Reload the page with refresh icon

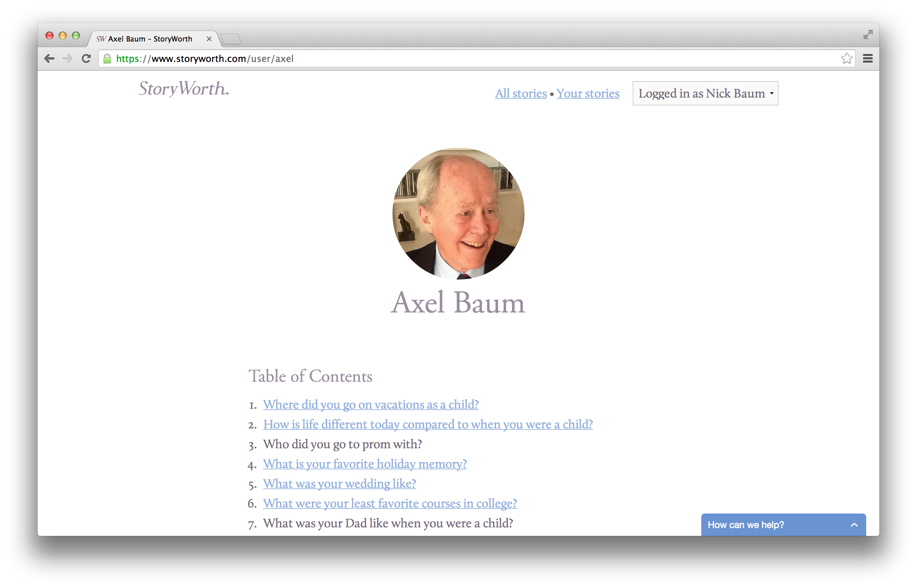pos(86,58)
